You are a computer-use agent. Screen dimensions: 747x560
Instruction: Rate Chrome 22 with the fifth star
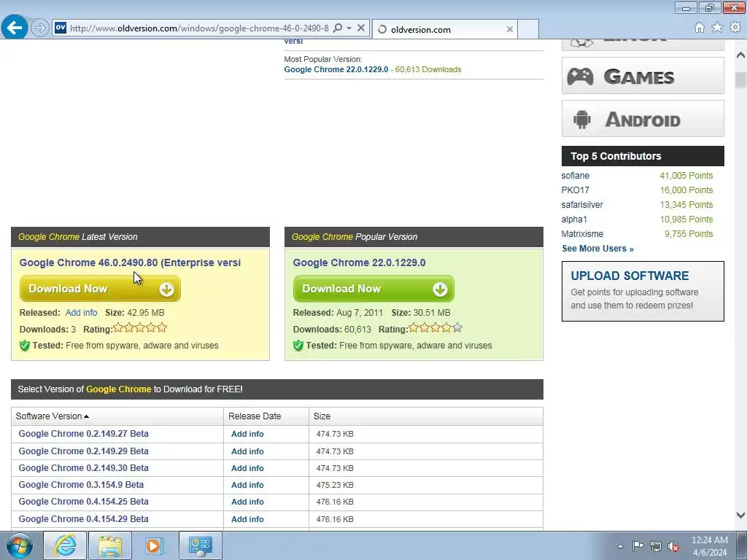(457, 327)
